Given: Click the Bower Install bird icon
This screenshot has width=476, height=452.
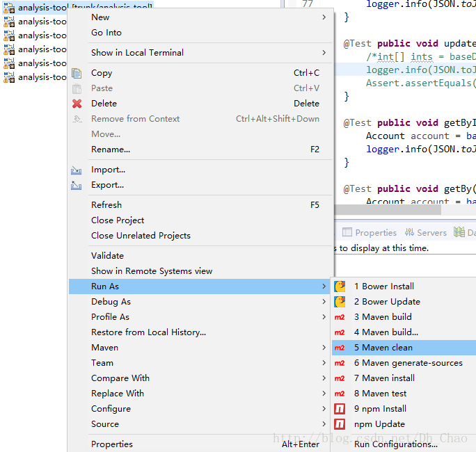Looking at the screenshot, I should tap(340, 286).
